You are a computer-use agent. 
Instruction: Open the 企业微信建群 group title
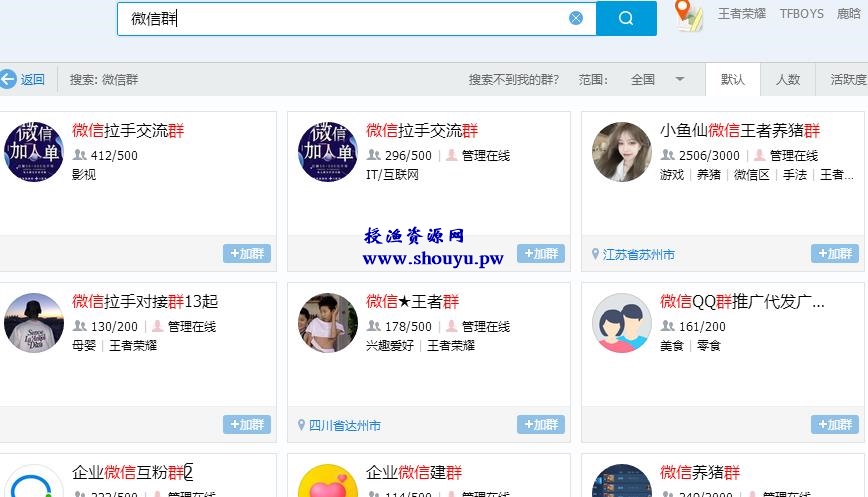tap(414, 472)
